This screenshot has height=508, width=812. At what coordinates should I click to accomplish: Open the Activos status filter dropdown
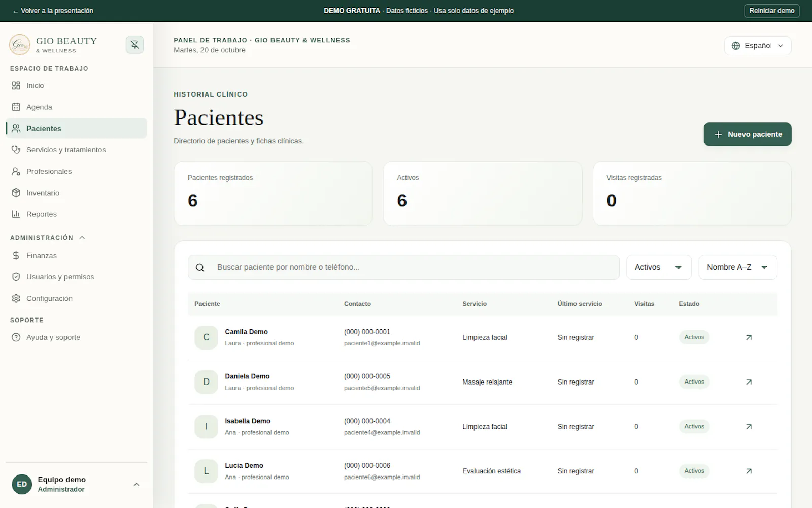click(x=659, y=267)
